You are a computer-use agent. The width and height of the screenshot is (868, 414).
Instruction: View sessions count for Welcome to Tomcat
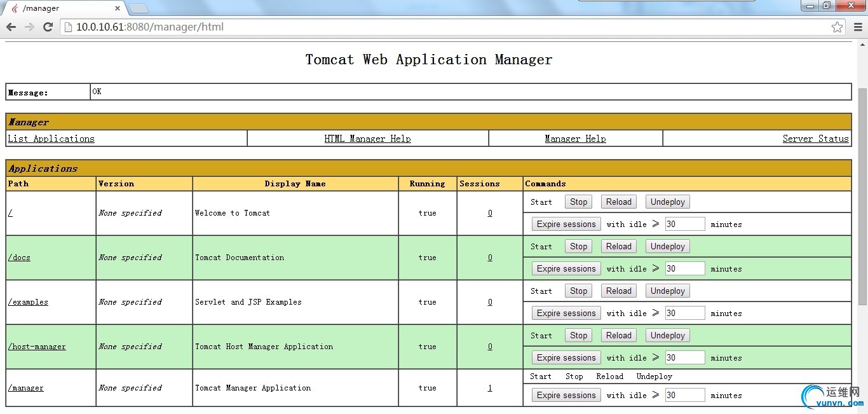click(490, 213)
